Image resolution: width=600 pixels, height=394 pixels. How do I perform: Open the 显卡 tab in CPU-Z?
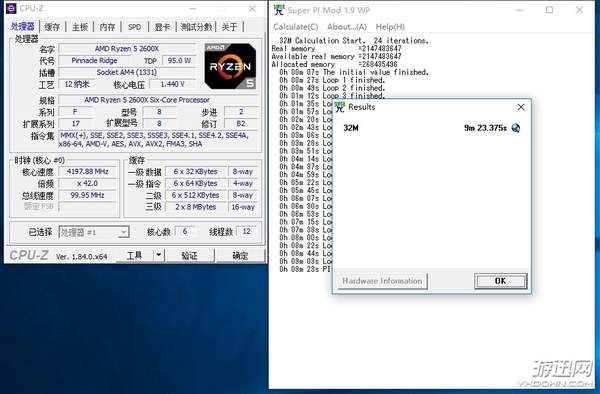point(162,27)
